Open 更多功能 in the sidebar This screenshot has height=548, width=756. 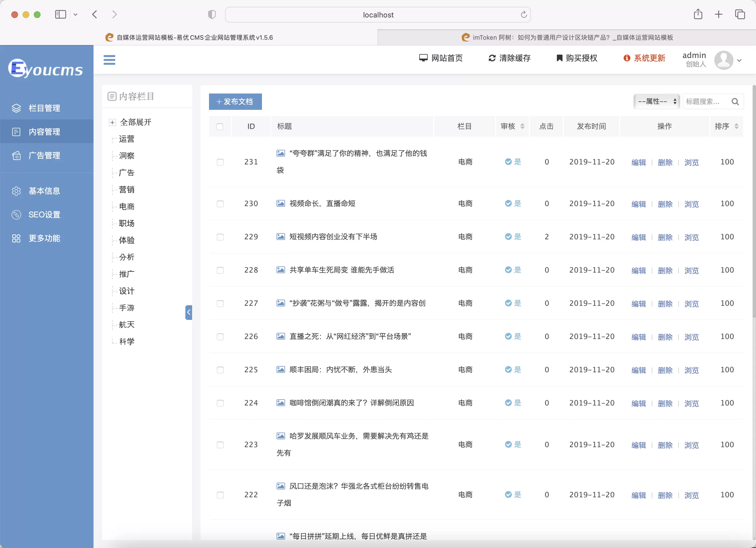47,238
